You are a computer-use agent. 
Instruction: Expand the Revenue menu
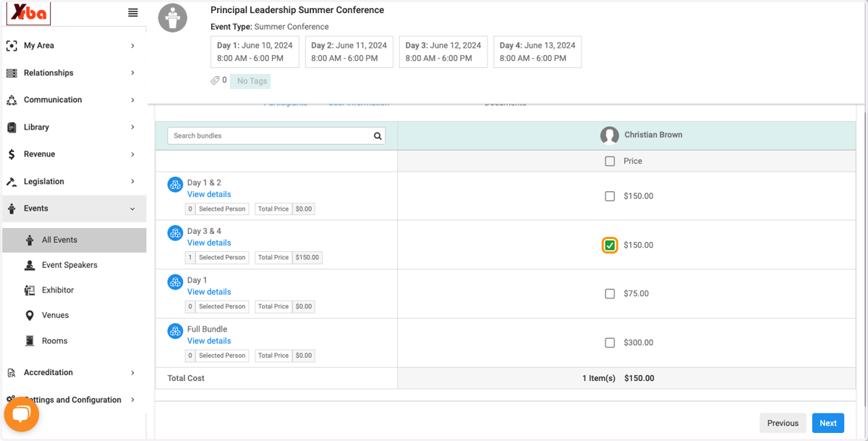point(74,154)
